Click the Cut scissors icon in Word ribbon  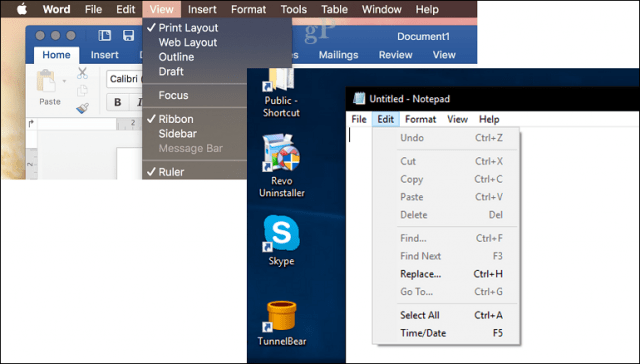click(x=82, y=73)
